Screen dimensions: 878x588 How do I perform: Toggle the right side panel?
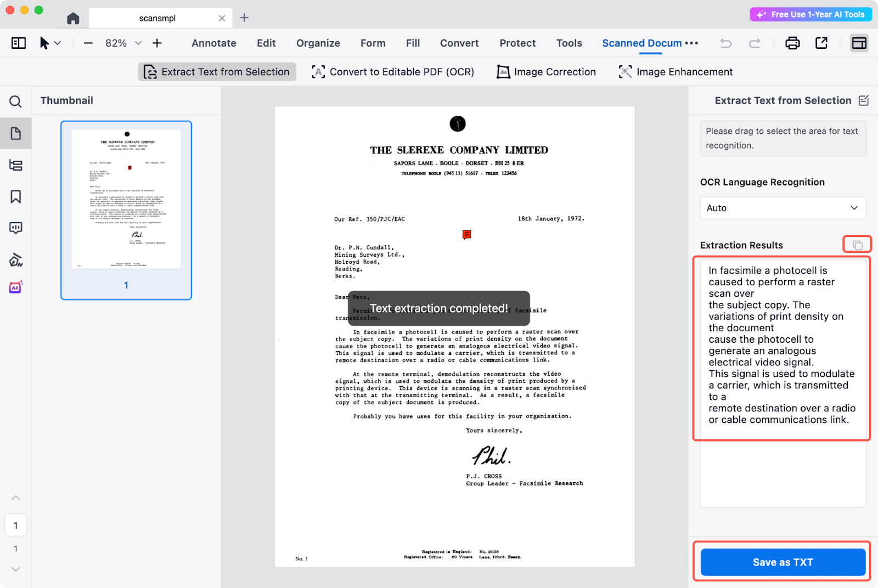pos(859,43)
